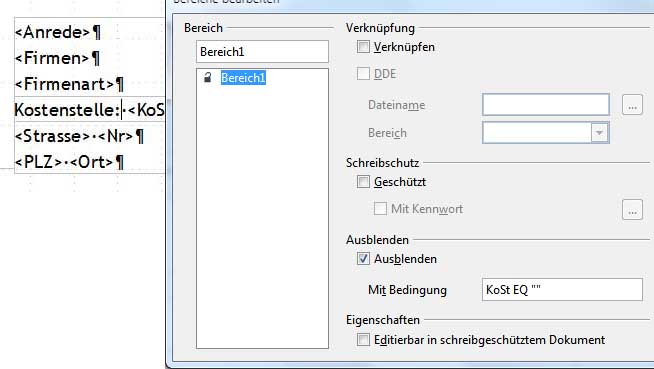The height and width of the screenshot is (369, 654).
Task: Click the <Anrede> field in document
Action: tap(53, 32)
